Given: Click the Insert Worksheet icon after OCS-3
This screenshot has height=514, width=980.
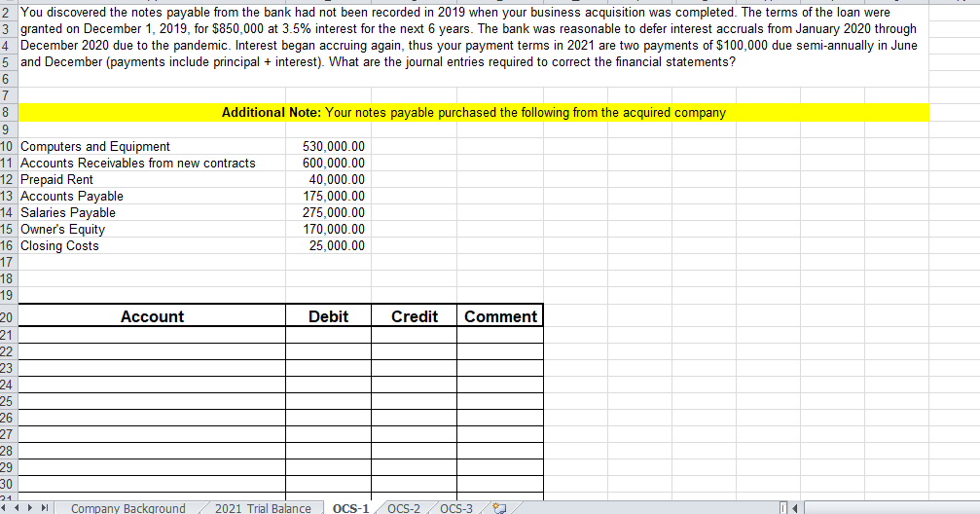Looking at the screenshot, I should coord(498,508).
